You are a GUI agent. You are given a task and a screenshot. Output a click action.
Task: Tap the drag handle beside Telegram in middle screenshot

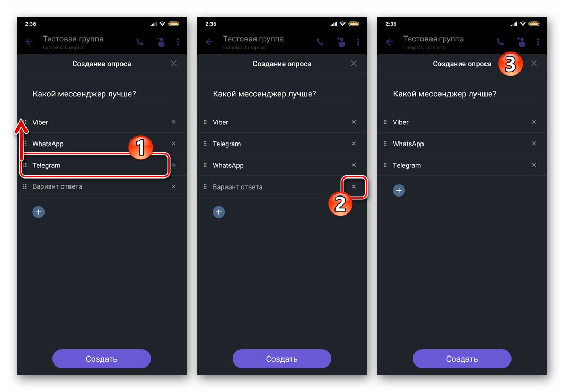pos(205,144)
